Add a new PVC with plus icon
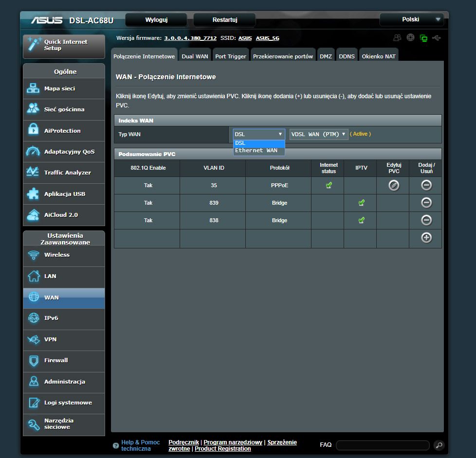The image size is (476, 458). pyautogui.click(x=426, y=238)
